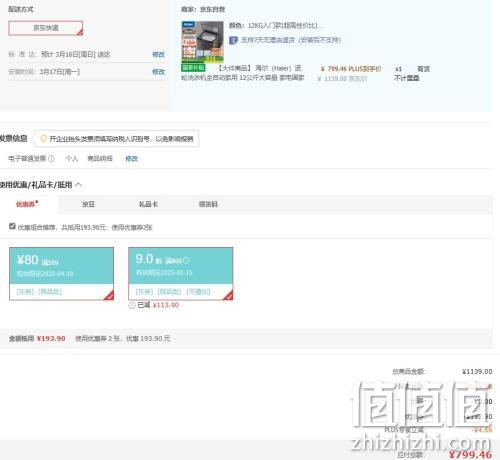Click the info icon beside 已减 ¥113.90
The width and height of the screenshot is (500, 460).
pyautogui.click(x=132, y=305)
